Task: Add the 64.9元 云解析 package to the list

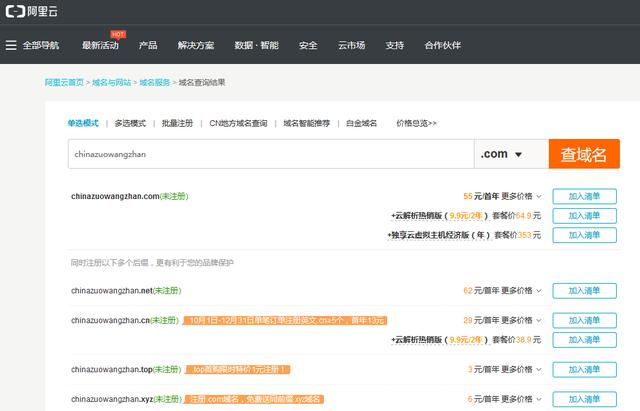Action: pos(584,216)
